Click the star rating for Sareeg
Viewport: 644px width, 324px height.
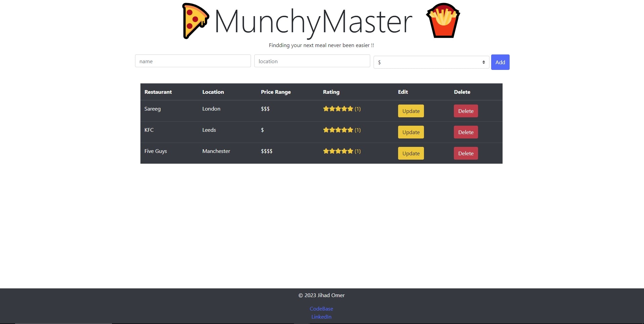[338, 109]
